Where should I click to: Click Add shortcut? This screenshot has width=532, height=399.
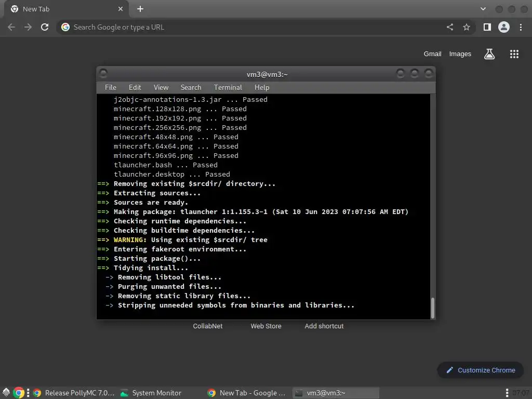[324, 326]
